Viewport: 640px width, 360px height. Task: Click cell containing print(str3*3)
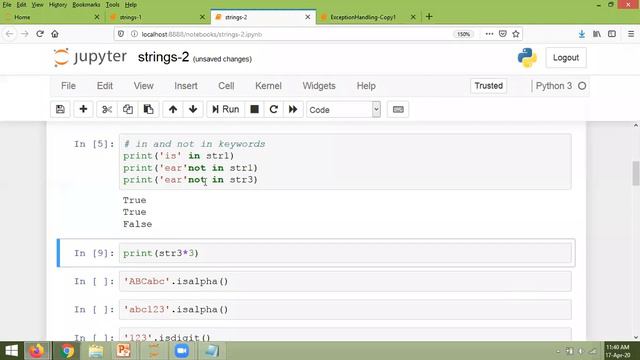(x=345, y=253)
